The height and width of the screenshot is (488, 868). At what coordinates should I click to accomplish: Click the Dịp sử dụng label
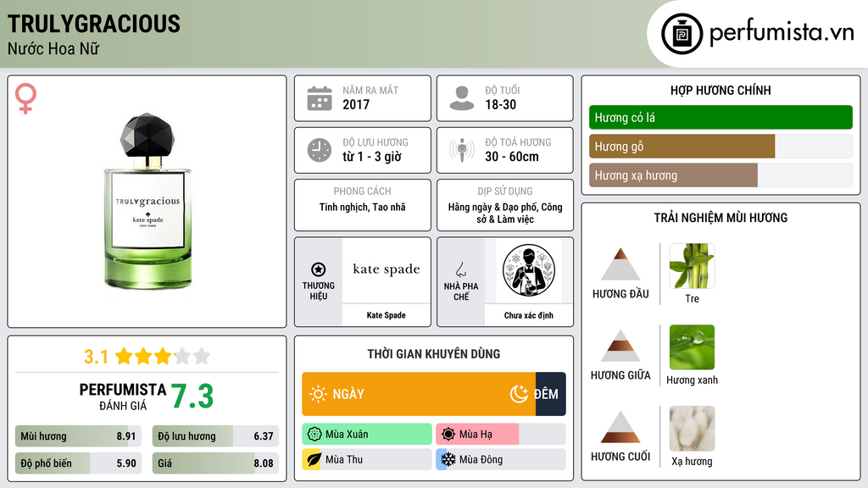click(505, 191)
